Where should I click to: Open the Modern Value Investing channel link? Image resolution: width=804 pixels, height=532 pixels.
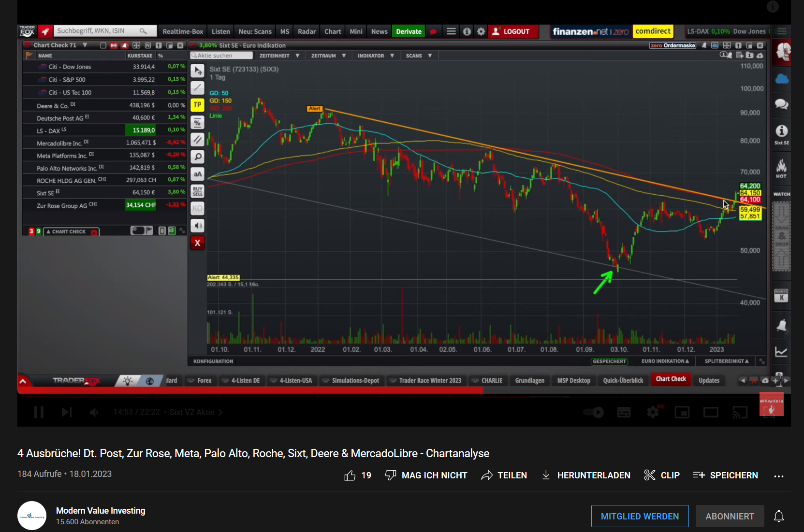tap(101, 511)
